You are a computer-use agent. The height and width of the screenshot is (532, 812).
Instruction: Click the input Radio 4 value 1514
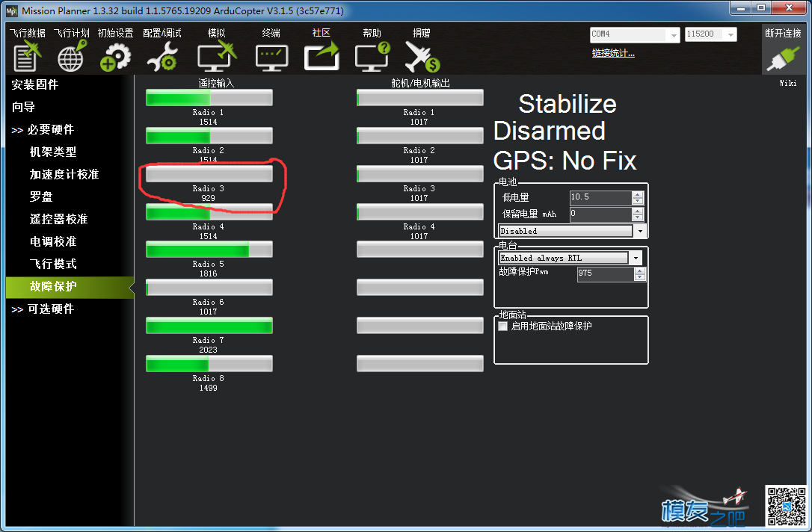(x=208, y=236)
